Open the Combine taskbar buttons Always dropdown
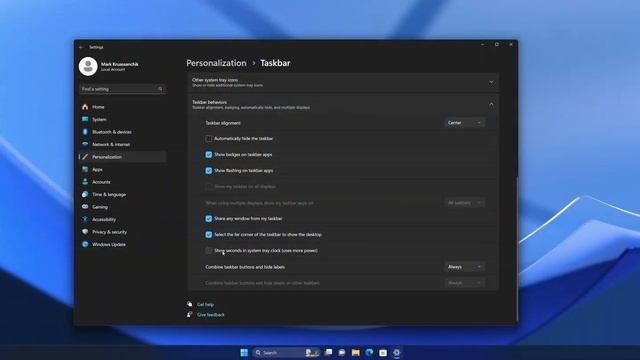This screenshot has height=360, width=640. tap(464, 267)
